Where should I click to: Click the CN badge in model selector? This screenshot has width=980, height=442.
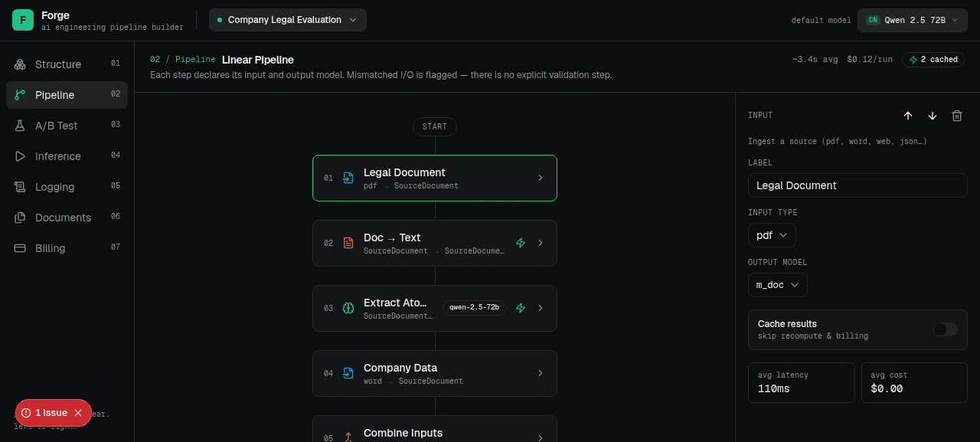click(873, 20)
